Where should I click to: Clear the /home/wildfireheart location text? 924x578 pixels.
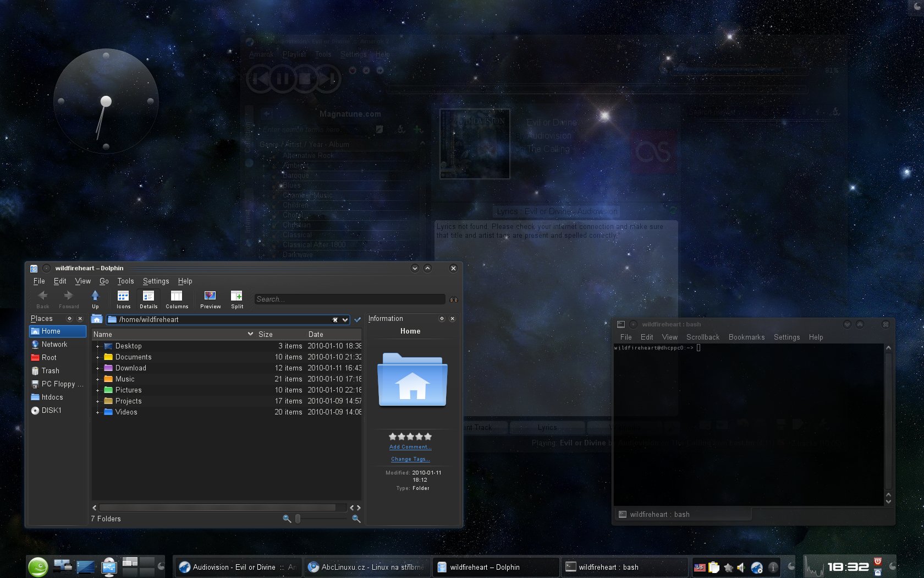335,320
